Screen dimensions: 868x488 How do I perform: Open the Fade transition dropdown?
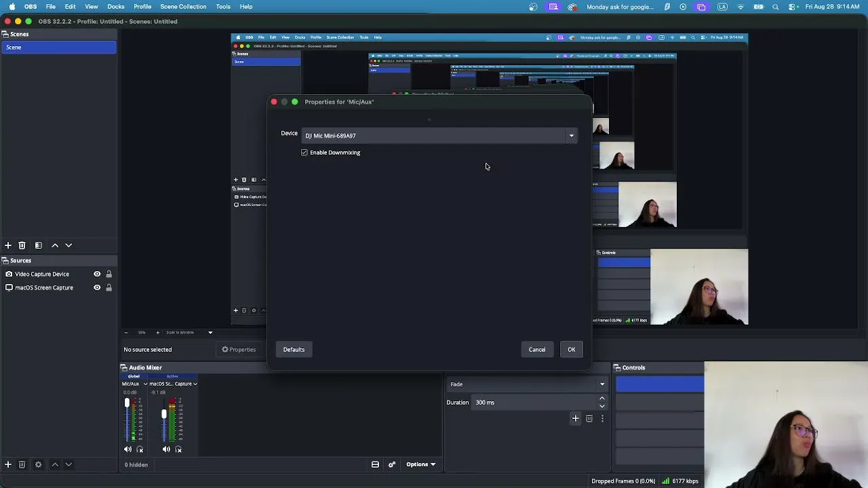(526, 384)
